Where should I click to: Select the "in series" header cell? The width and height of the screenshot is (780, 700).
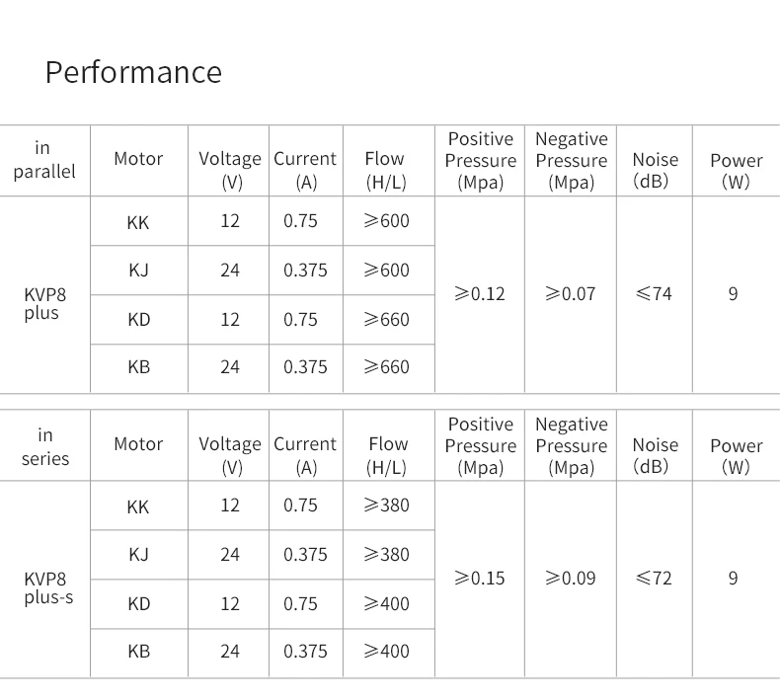point(45,446)
